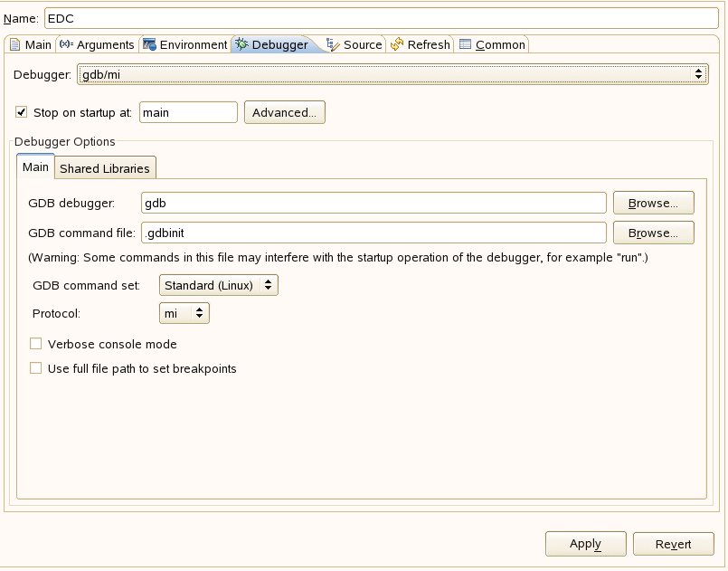Open the Debugger gdb/mi dropdown

(392, 74)
